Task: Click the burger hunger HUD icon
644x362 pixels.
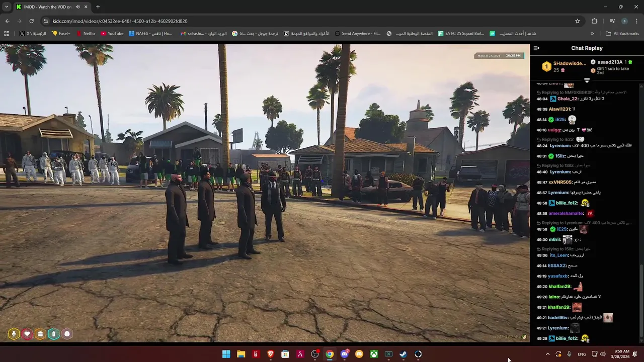Action: pyautogui.click(x=40, y=333)
